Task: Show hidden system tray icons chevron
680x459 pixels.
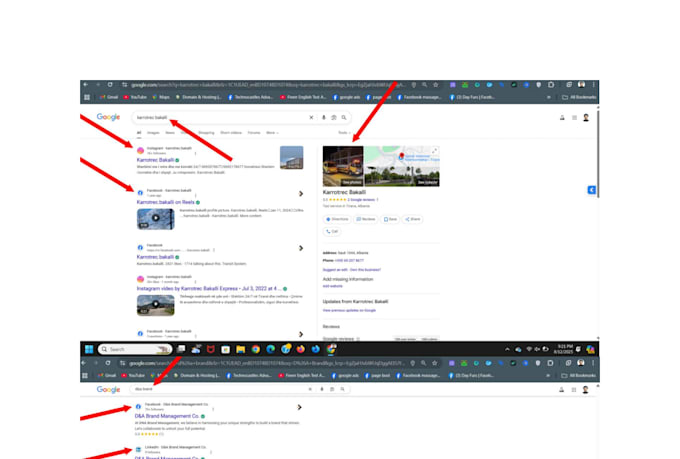Action: tap(507, 349)
